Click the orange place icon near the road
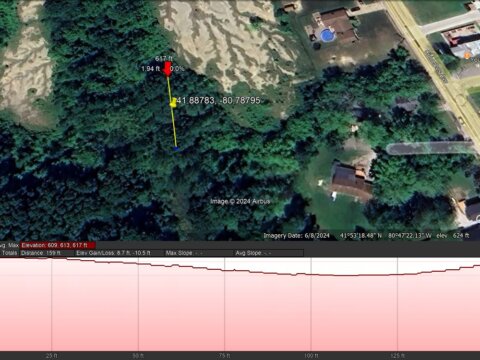Image resolution: width=480 pixels, height=360 pixels. tap(467, 56)
